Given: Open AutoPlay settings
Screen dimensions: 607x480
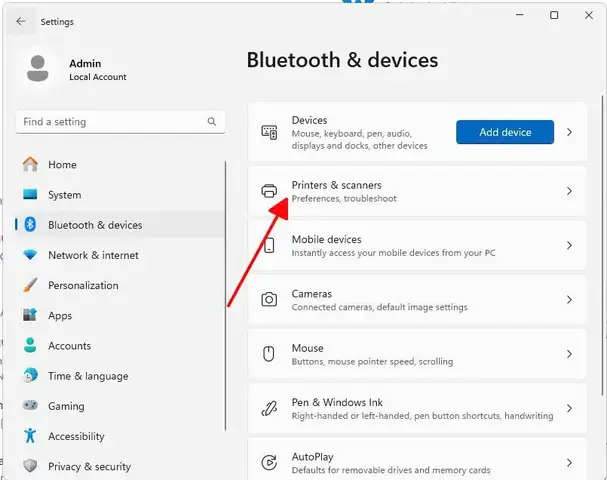Looking at the screenshot, I should 417,460.
